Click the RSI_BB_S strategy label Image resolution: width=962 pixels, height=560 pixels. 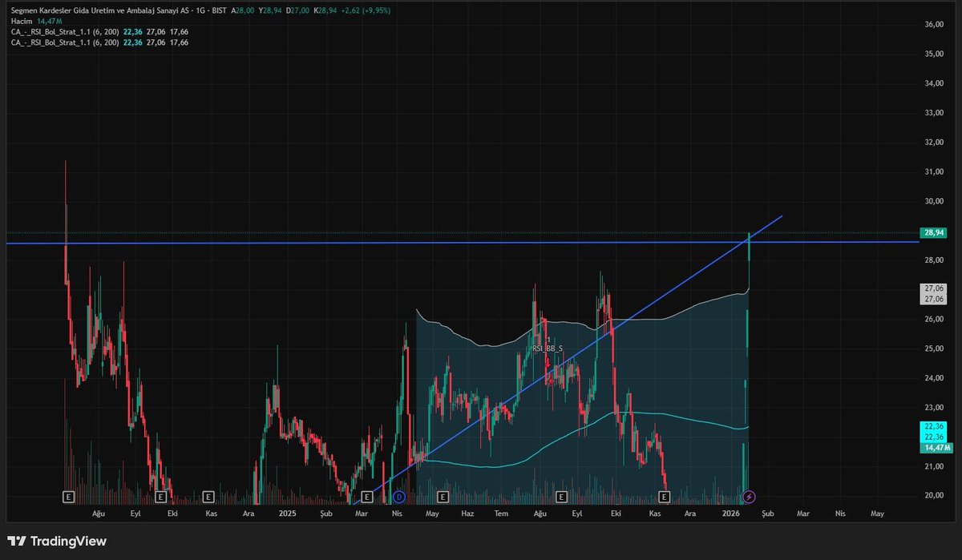pos(548,349)
